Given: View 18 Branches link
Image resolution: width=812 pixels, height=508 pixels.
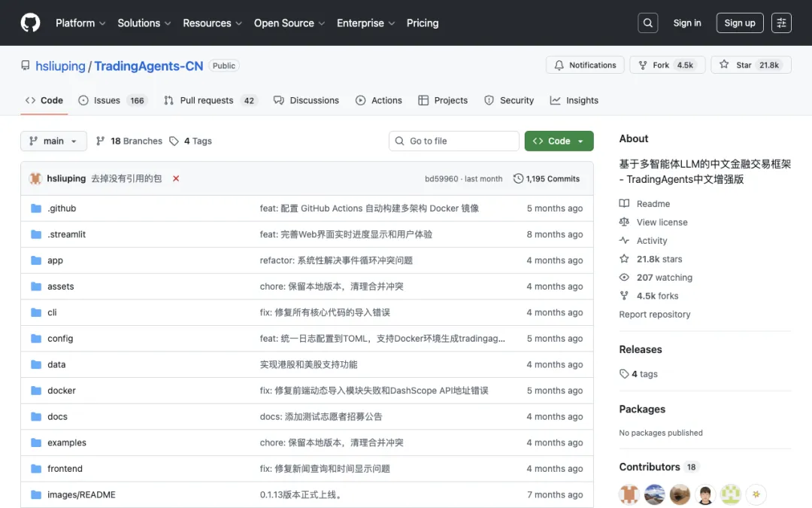Looking at the screenshot, I should (x=129, y=141).
